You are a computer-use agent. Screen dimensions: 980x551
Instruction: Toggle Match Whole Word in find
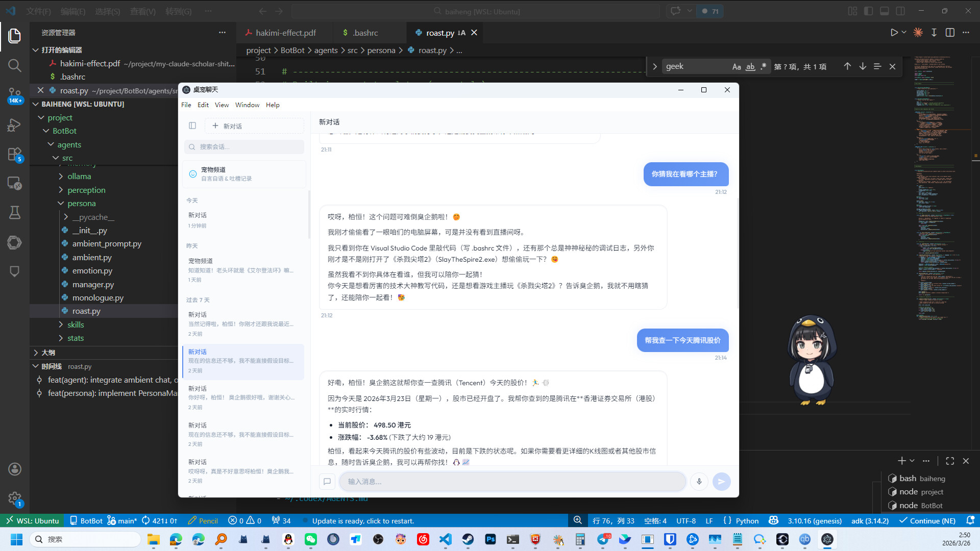750,66
